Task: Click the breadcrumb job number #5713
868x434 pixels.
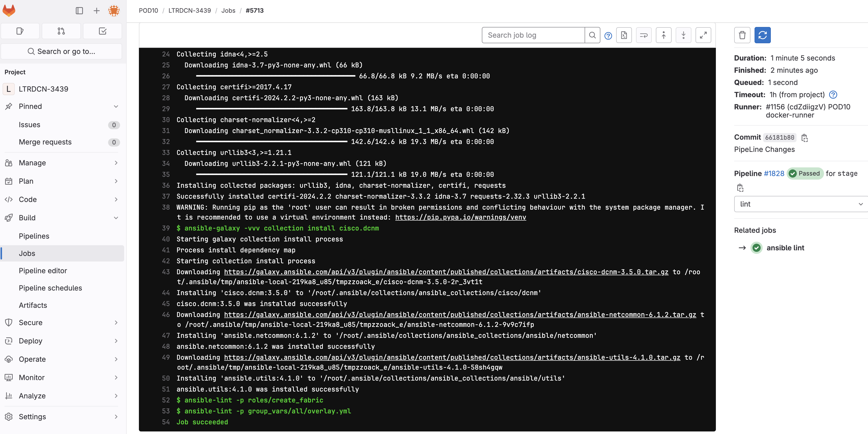Action: 254,10
